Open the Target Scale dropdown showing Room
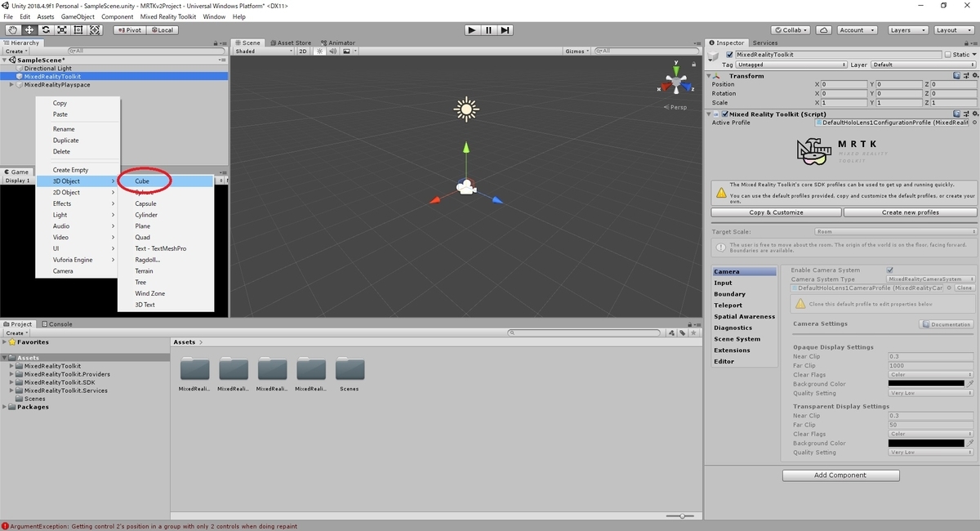The image size is (980, 531). (895, 232)
